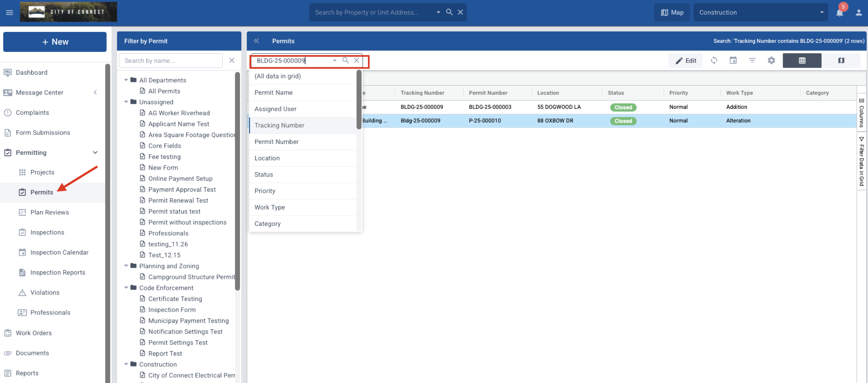Open the hamburger menu icon
This screenshot has width=868, height=383.
point(10,13)
